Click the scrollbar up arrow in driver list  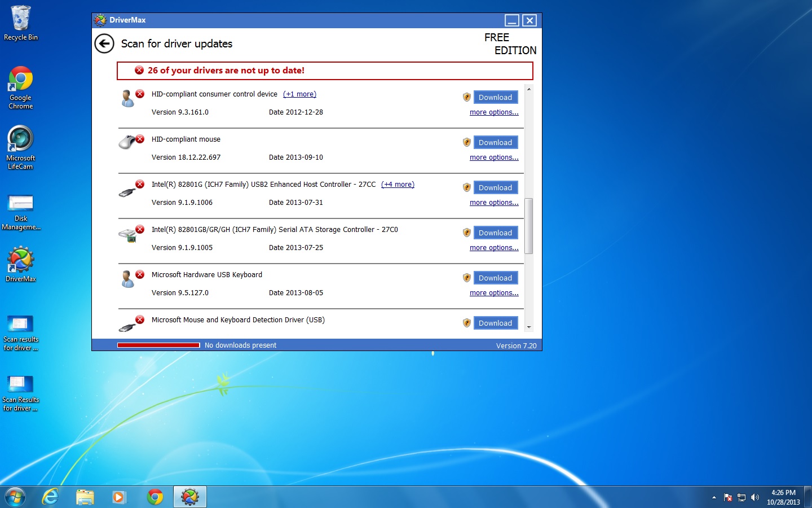pyautogui.click(x=529, y=89)
